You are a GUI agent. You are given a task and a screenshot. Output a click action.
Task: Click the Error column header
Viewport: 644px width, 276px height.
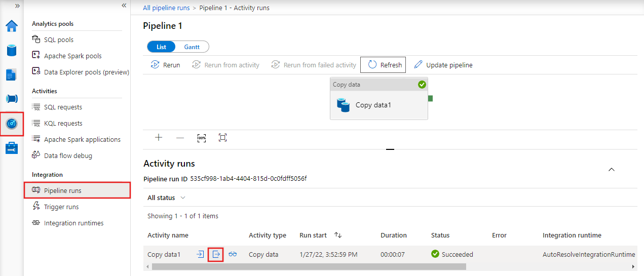click(x=499, y=235)
